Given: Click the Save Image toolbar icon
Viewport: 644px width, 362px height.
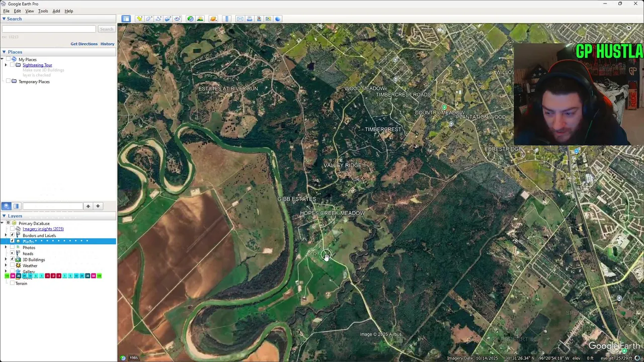Looking at the screenshot, I should [259, 19].
